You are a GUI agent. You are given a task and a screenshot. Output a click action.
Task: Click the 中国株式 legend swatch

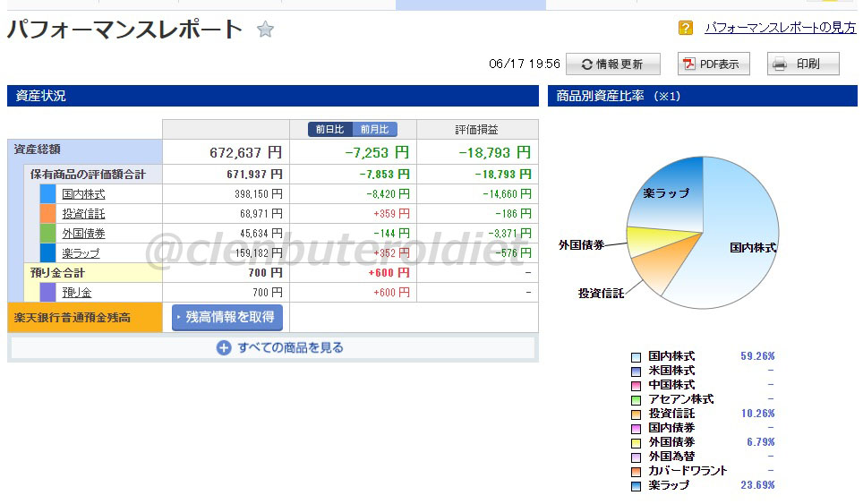click(x=636, y=386)
